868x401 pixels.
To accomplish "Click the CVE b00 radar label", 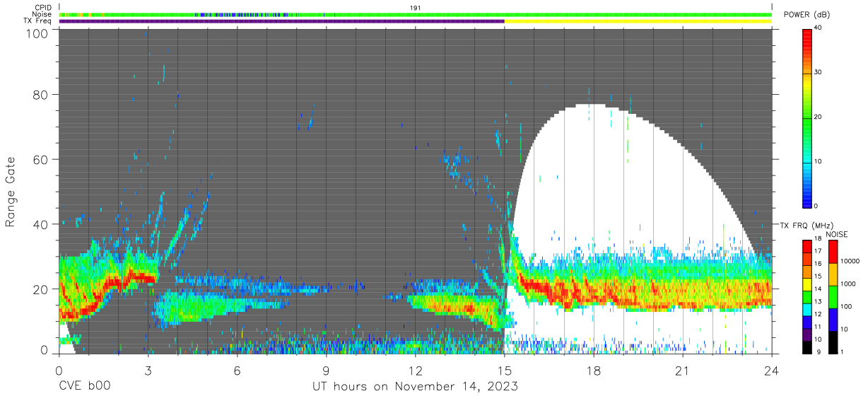I will coord(83,387).
